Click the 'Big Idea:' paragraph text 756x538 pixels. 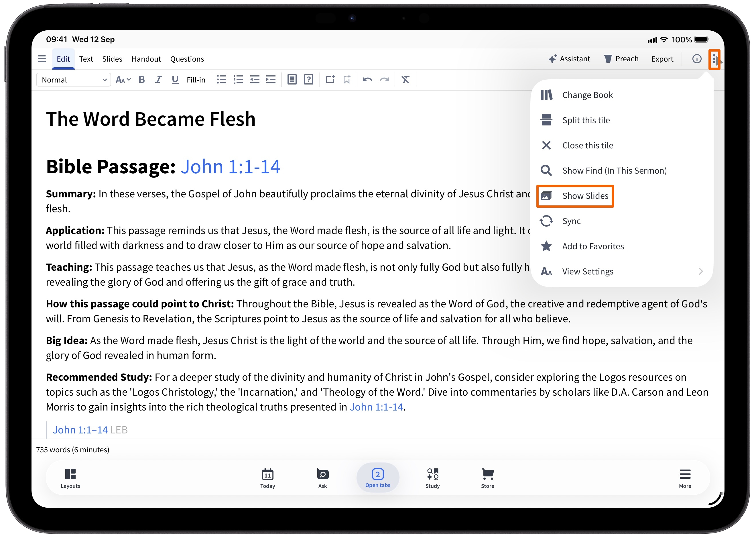[369, 348]
